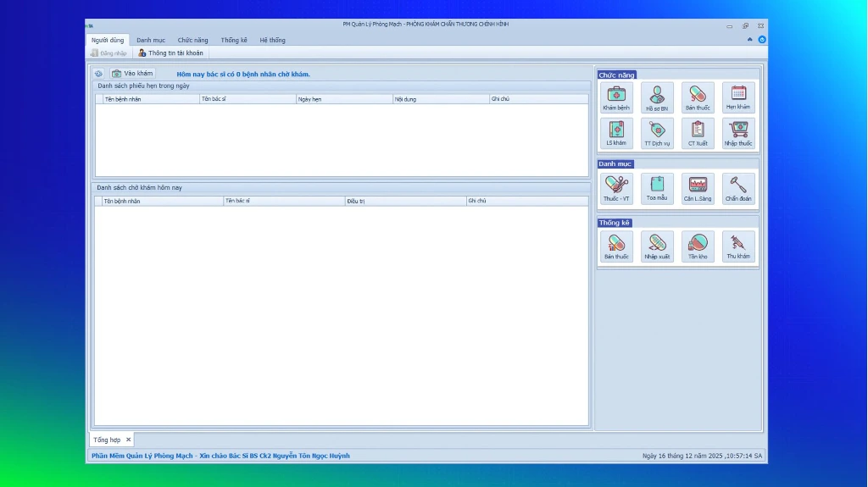Open Bán thuốc statistics in Thống kê
This screenshot has width=868, height=487.
[x=616, y=246]
